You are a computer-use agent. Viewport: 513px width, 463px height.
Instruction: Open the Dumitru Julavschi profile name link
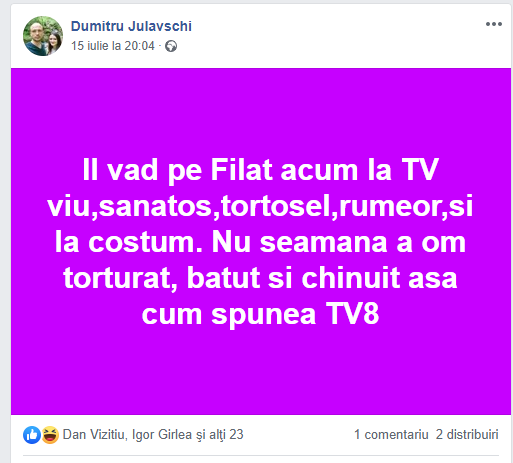pyautogui.click(x=131, y=26)
